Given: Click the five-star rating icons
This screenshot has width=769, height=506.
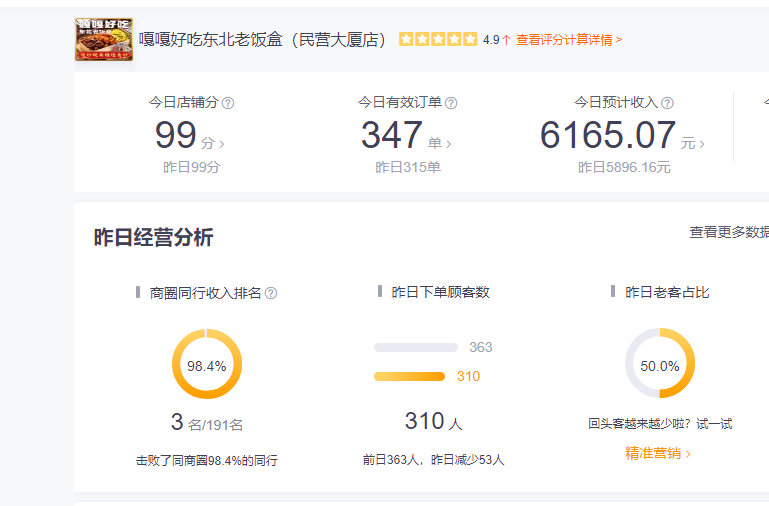Looking at the screenshot, I should [x=438, y=40].
